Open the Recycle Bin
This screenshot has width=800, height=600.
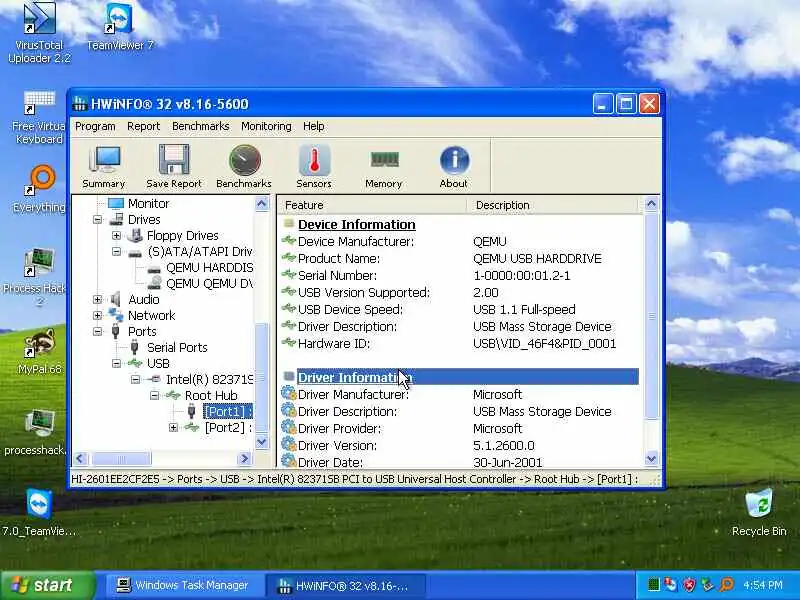point(759,512)
